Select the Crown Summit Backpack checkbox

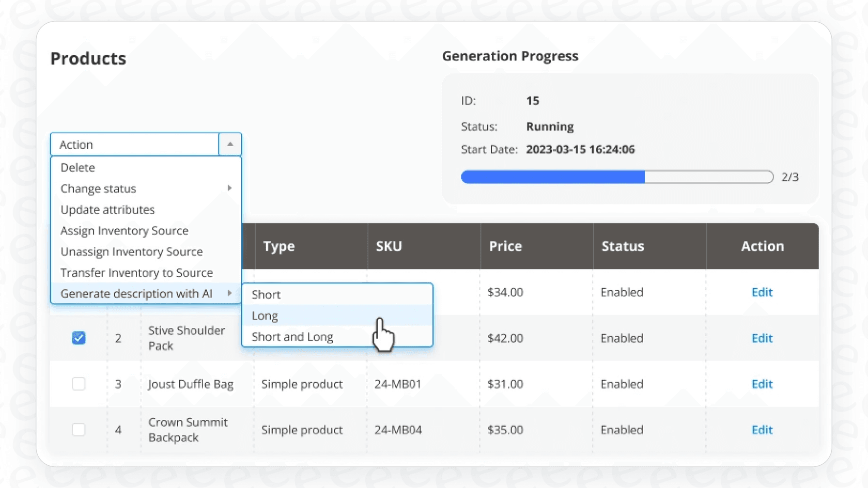pos(79,429)
